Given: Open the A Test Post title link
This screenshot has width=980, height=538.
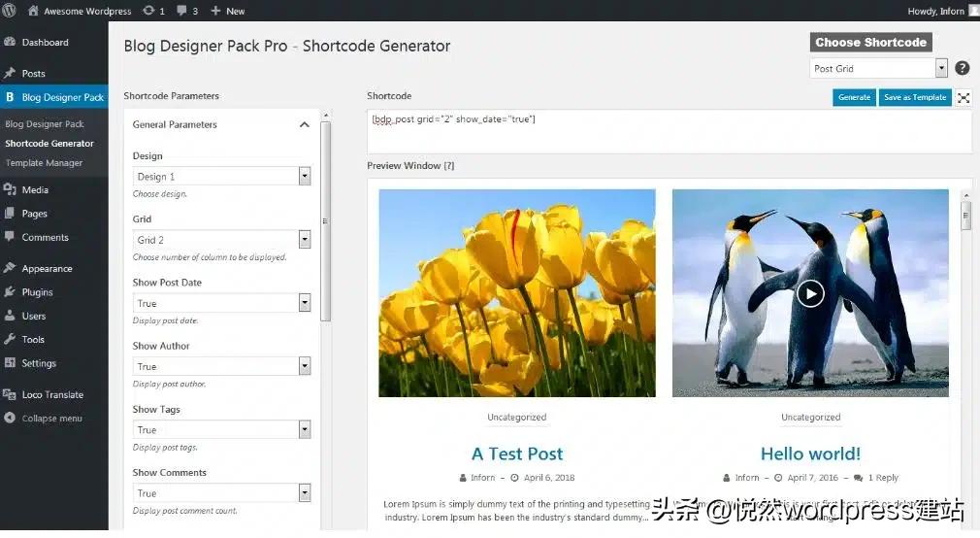Looking at the screenshot, I should click(x=516, y=454).
